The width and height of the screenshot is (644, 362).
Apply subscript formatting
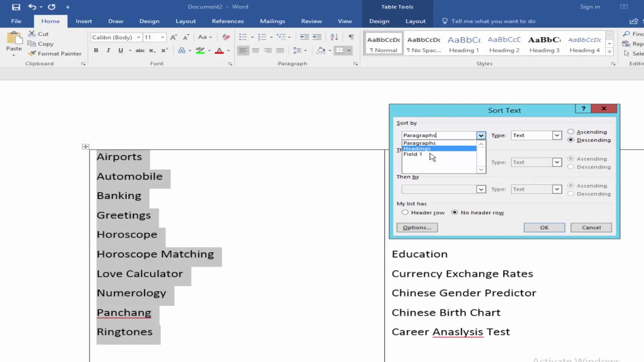pyautogui.click(x=152, y=50)
